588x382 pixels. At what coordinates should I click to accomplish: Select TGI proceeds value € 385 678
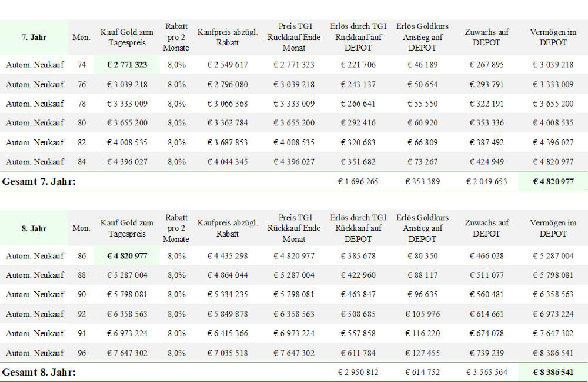[358, 256]
